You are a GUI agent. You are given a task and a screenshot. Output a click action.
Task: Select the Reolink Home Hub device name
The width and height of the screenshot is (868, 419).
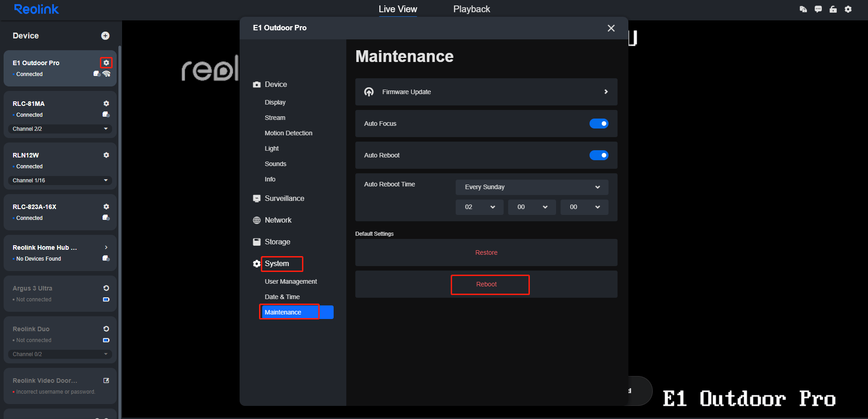(45, 248)
